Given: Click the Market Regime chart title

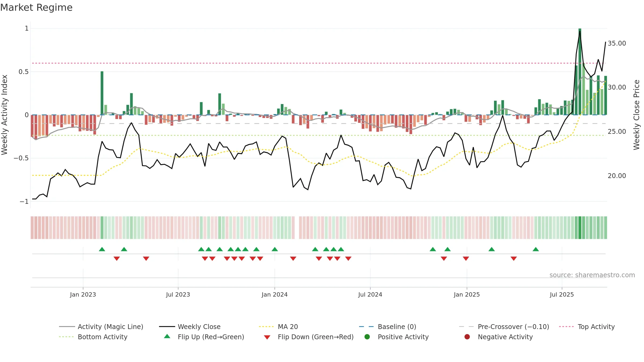Looking at the screenshot, I should (x=36, y=8).
